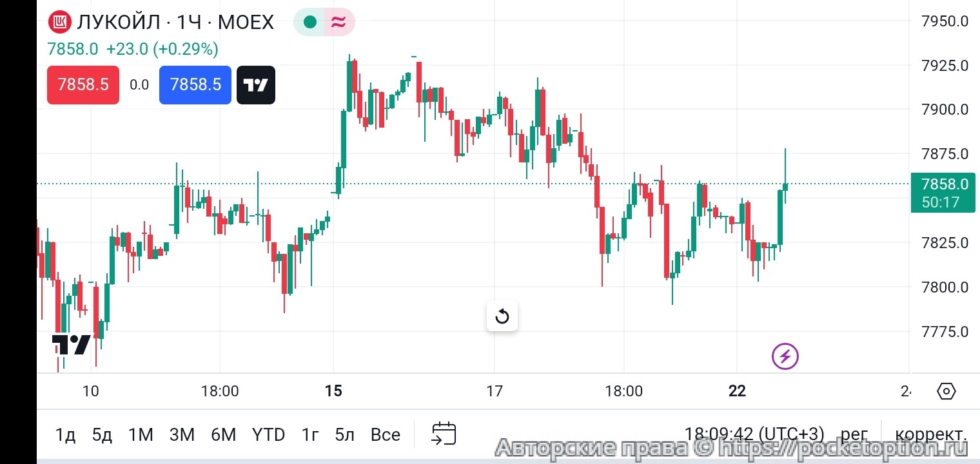Viewport: 980px width, 464px height.
Task: Click the Lukoil red logo icon
Action: tap(60, 23)
